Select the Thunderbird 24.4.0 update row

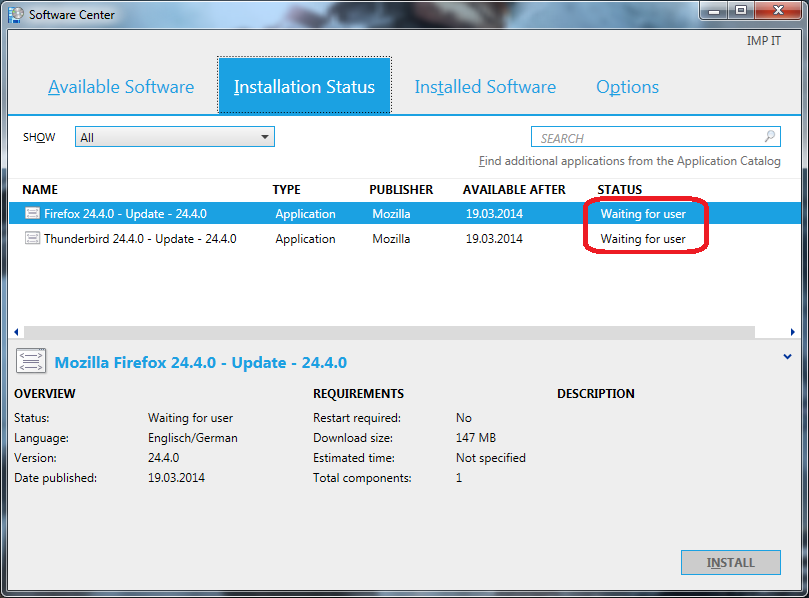click(x=140, y=239)
